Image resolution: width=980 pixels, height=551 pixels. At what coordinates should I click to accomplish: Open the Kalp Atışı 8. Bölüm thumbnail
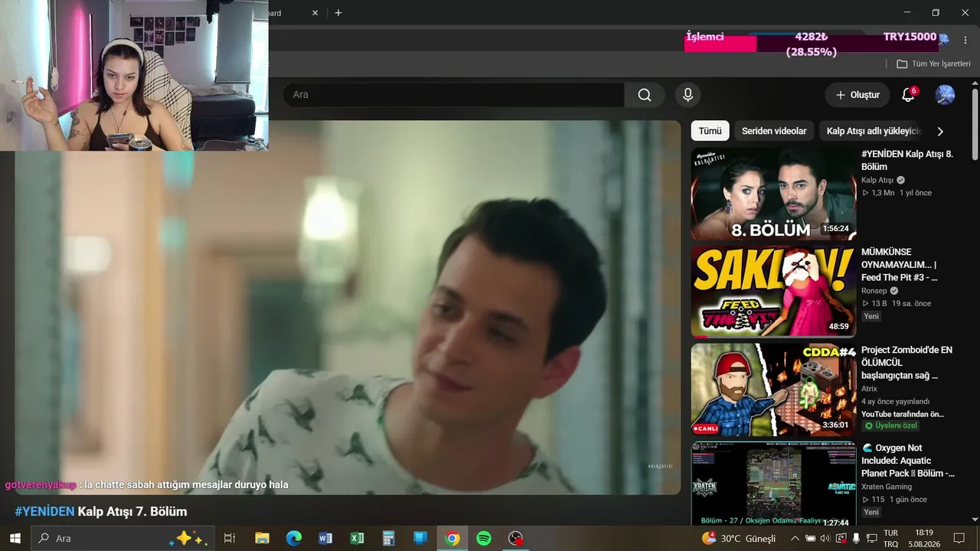tap(773, 194)
